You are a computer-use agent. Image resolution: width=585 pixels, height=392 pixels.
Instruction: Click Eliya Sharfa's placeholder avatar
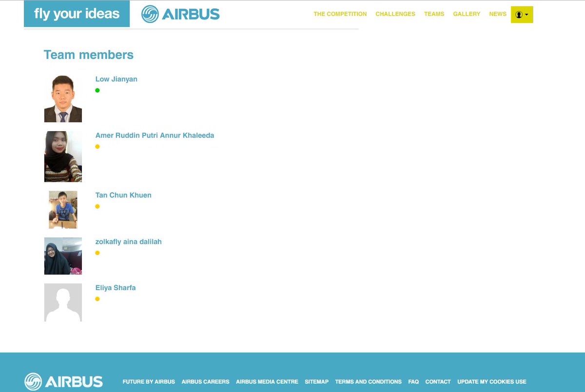[x=63, y=302]
